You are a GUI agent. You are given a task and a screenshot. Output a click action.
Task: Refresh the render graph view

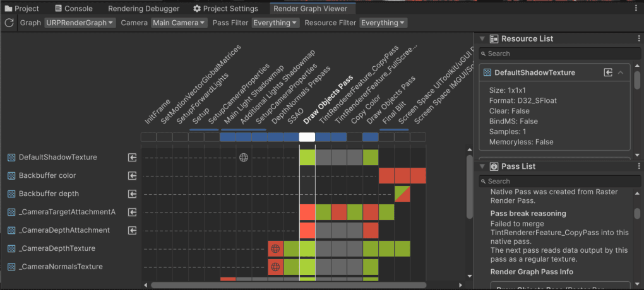pyautogui.click(x=9, y=23)
